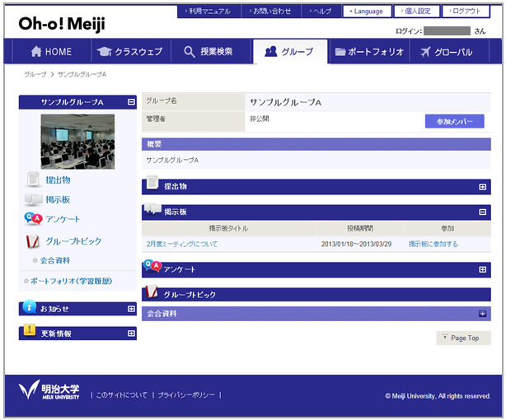
Task: Click the サンプルグループA breadcrumb text
Action: [x=82, y=74]
